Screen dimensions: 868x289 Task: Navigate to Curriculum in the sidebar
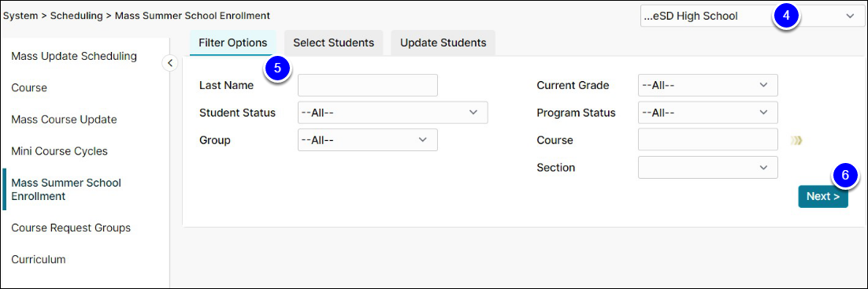tap(39, 259)
